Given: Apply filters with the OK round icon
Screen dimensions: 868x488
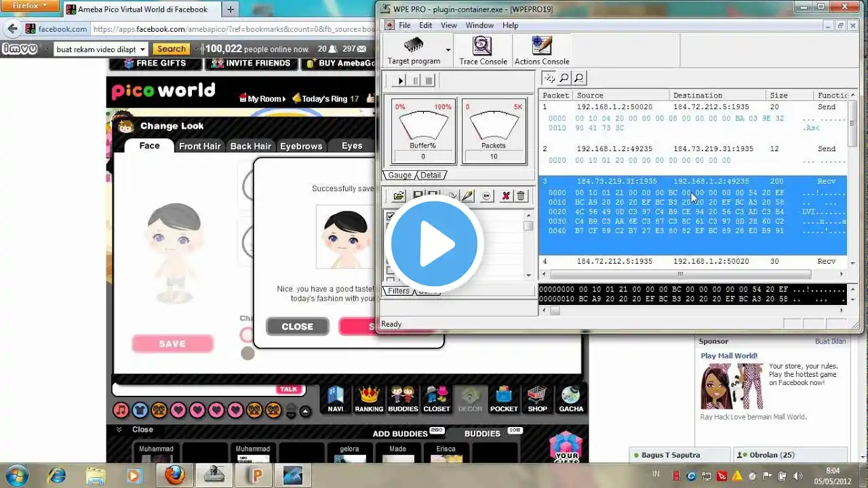Looking at the screenshot, I should tap(486, 196).
